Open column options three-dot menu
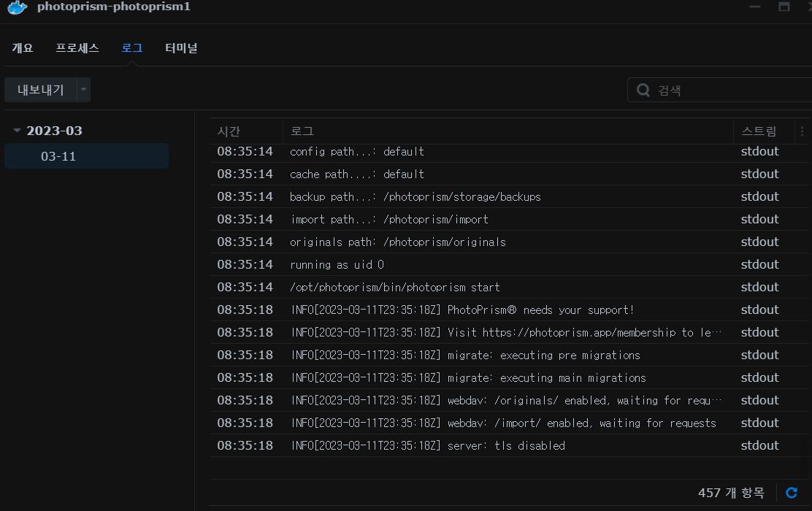812x511 pixels. [802, 131]
